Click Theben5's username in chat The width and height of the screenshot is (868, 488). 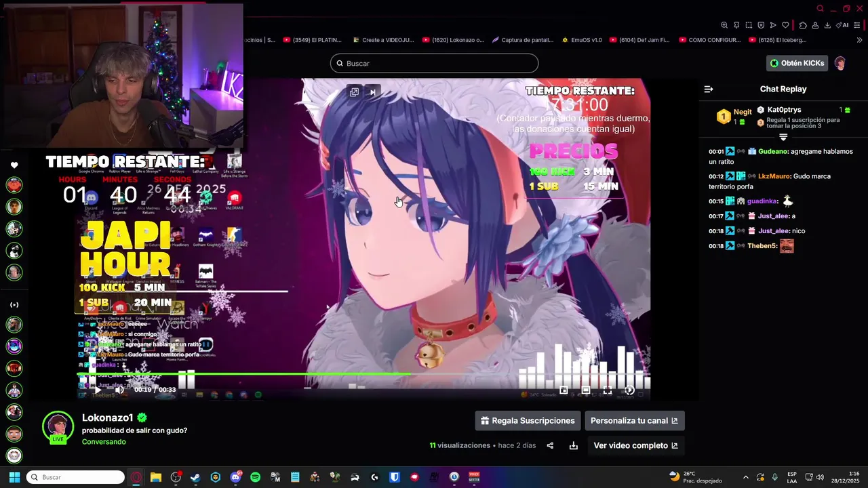762,246
